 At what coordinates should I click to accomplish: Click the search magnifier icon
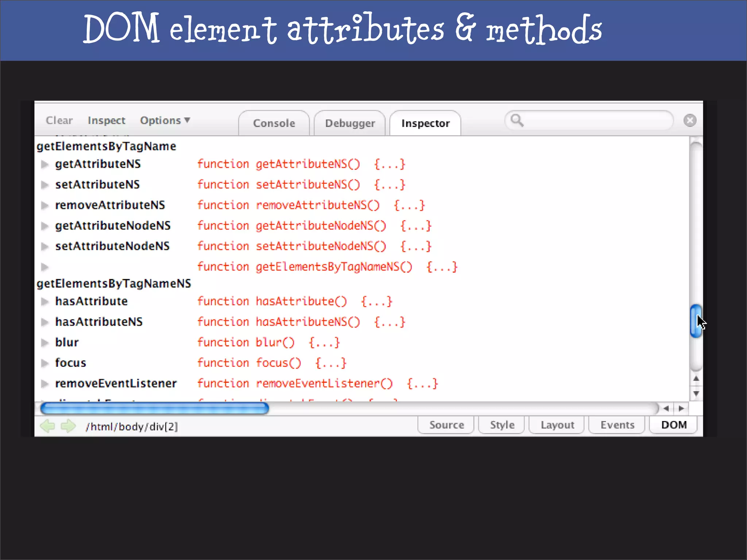coord(517,120)
